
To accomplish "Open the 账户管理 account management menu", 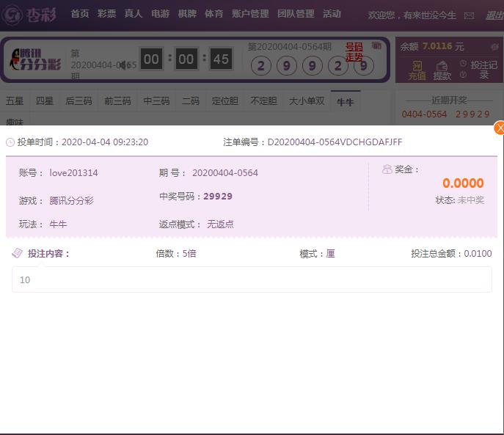I will click(250, 14).
